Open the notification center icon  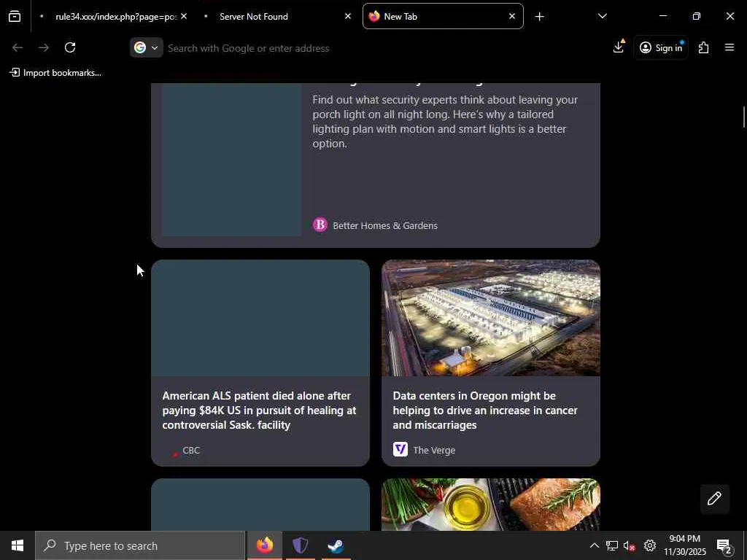pos(724,545)
